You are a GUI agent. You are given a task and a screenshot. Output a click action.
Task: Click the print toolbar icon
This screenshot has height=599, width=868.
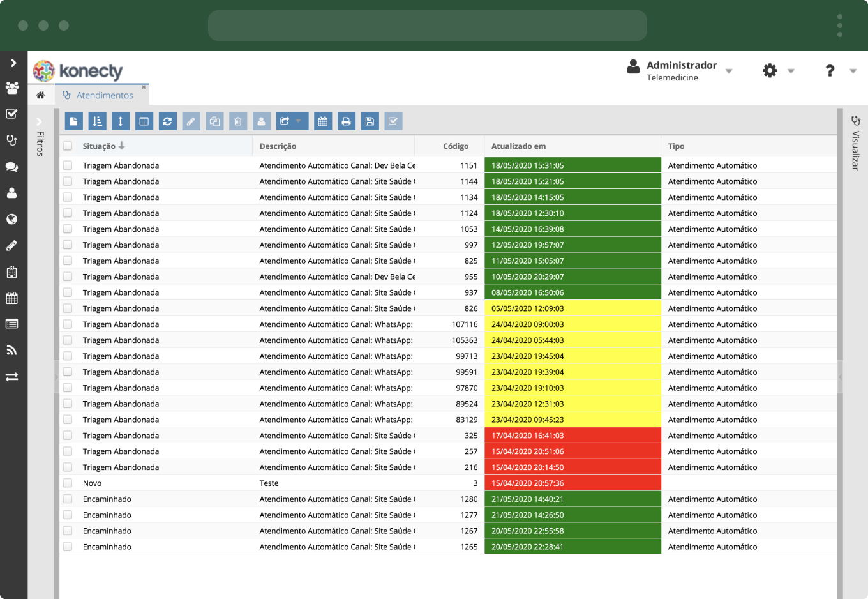(x=346, y=121)
